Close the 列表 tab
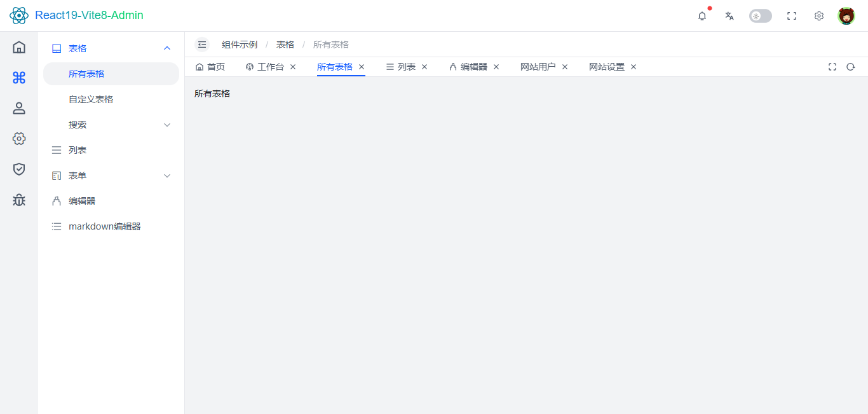Image resolution: width=868 pixels, height=414 pixels. (424, 67)
